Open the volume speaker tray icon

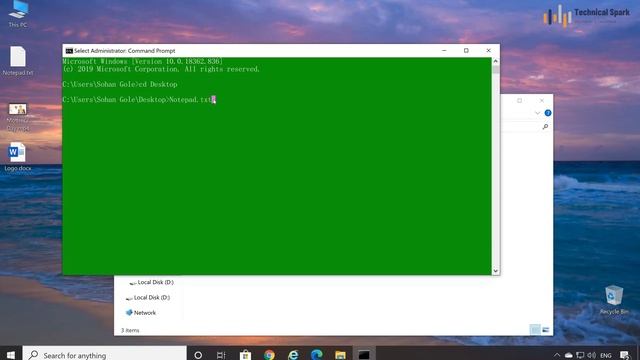[591, 355]
